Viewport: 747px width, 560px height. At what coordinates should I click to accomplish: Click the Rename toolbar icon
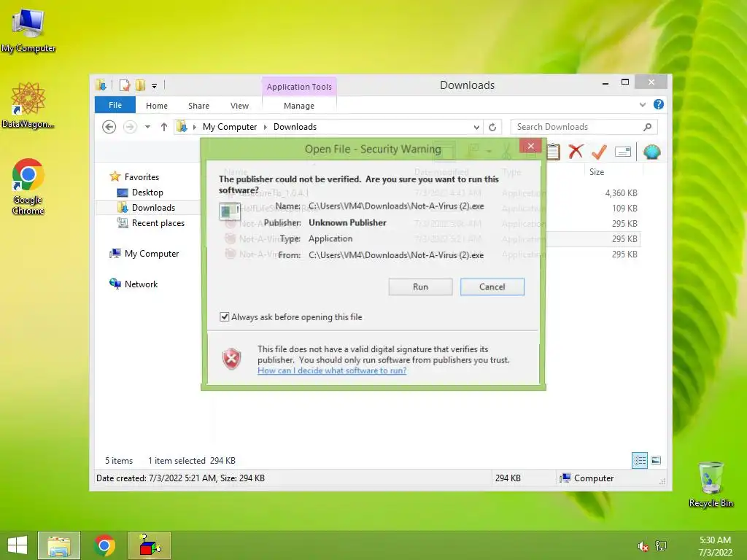pyautogui.click(x=623, y=152)
